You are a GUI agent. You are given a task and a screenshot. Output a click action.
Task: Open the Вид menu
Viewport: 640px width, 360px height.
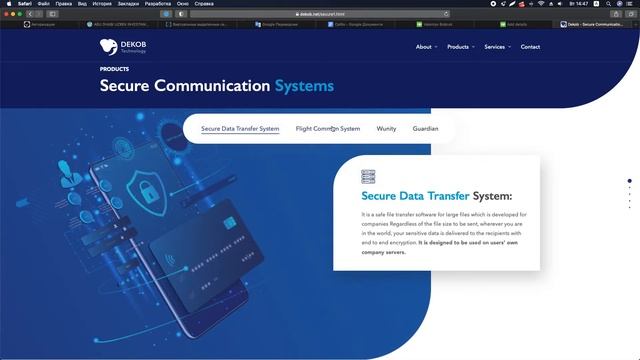(82, 4)
